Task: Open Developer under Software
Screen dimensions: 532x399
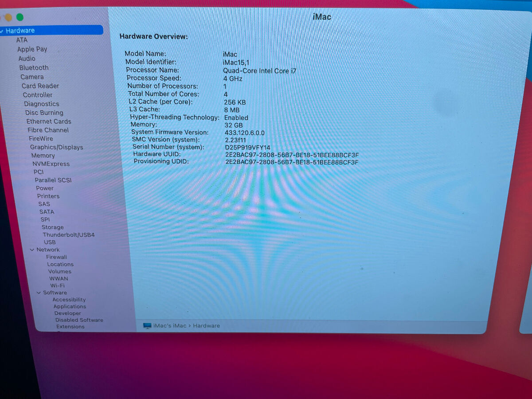Action: pos(68,313)
